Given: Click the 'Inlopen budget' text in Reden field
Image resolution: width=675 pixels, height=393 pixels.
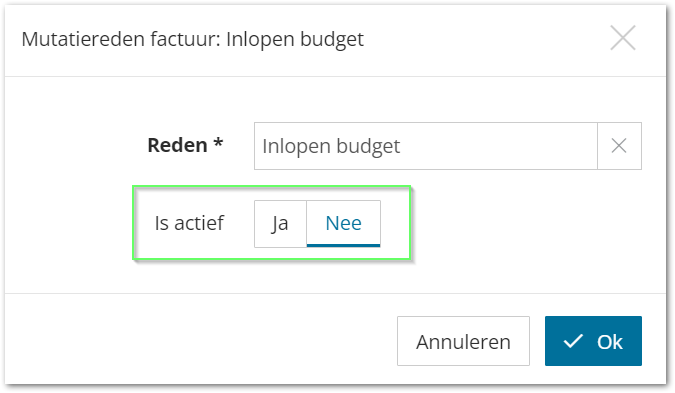Looking at the screenshot, I should (331, 146).
